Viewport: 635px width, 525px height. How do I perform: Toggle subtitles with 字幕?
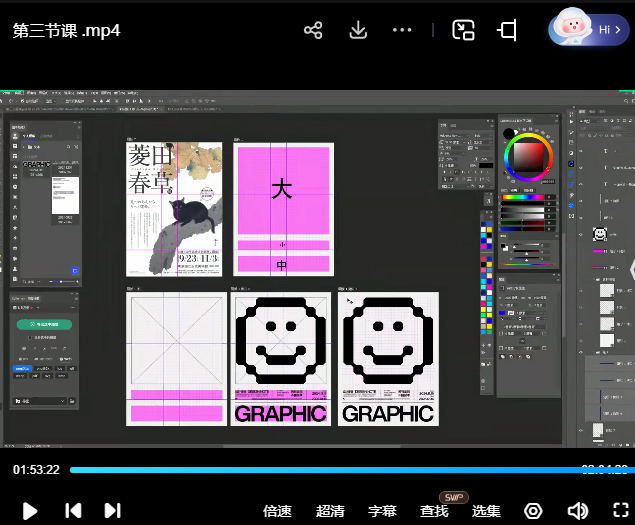pos(382,510)
